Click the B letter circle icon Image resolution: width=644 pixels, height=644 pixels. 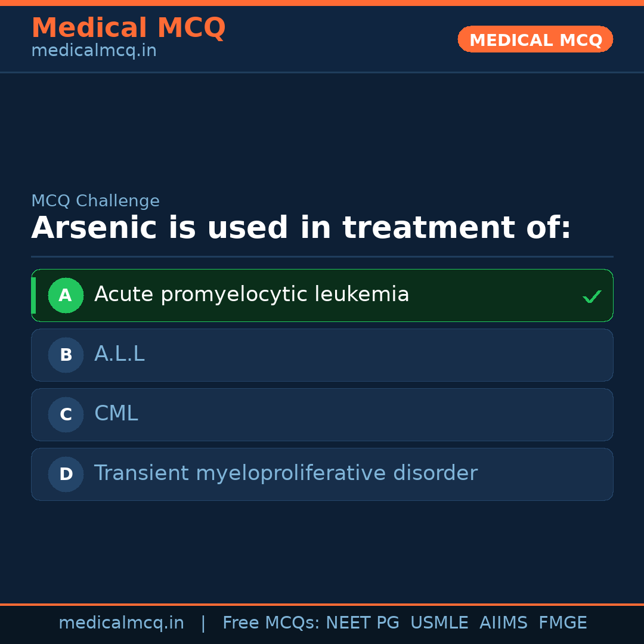click(66, 355)
